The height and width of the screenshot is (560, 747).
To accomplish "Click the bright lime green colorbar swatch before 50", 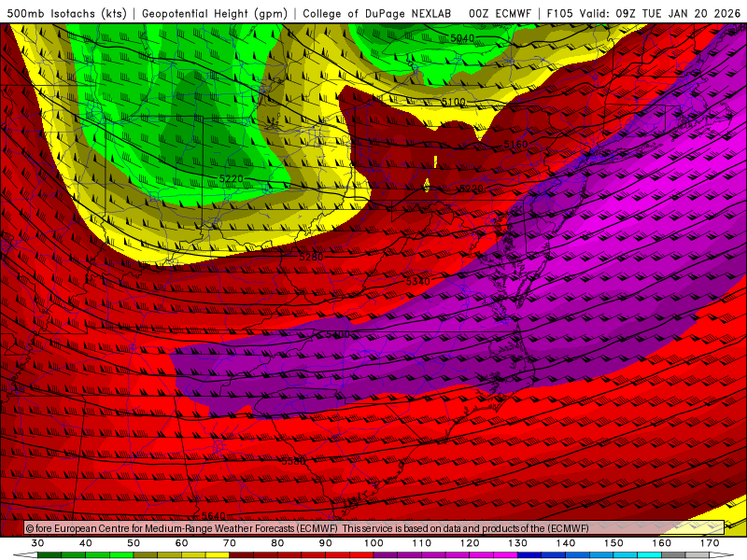I will click(x=121, y=554).
